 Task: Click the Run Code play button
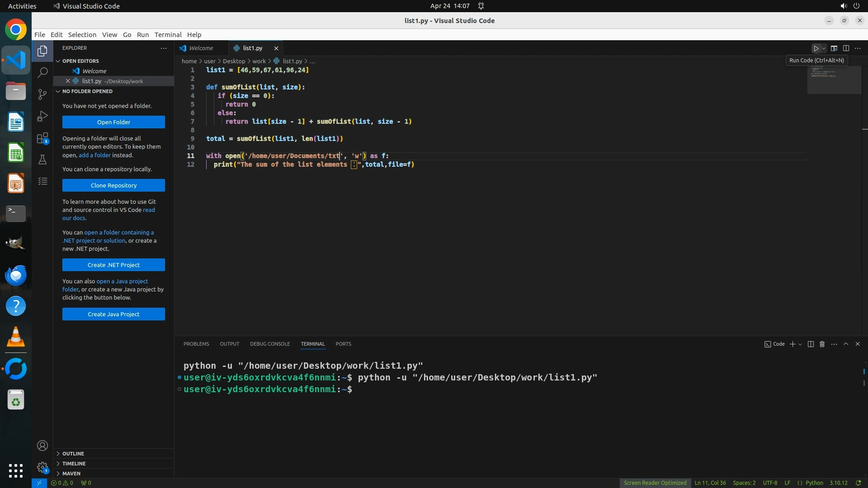816,48
